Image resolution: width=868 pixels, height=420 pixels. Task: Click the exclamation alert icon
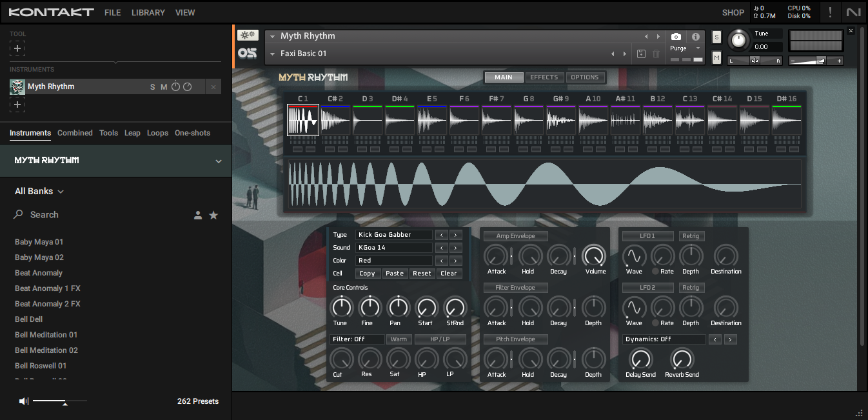[x=830, y=12]
